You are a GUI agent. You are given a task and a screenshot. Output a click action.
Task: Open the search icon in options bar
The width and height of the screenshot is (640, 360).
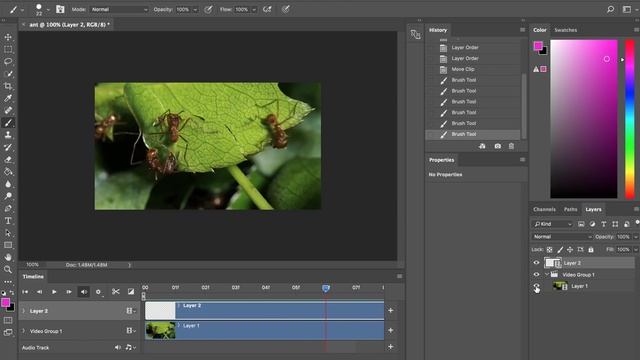pos(610,9)
